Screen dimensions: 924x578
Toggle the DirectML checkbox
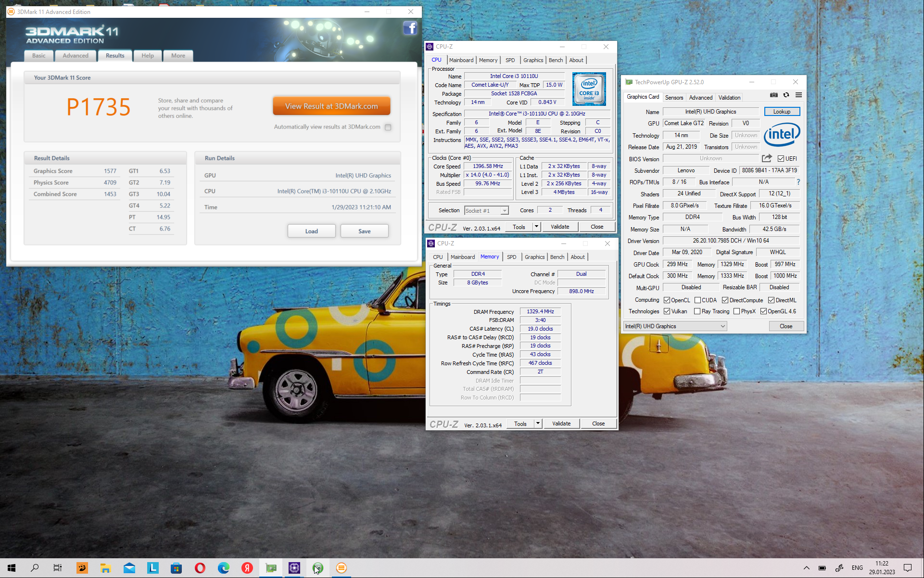coord(771,300)
